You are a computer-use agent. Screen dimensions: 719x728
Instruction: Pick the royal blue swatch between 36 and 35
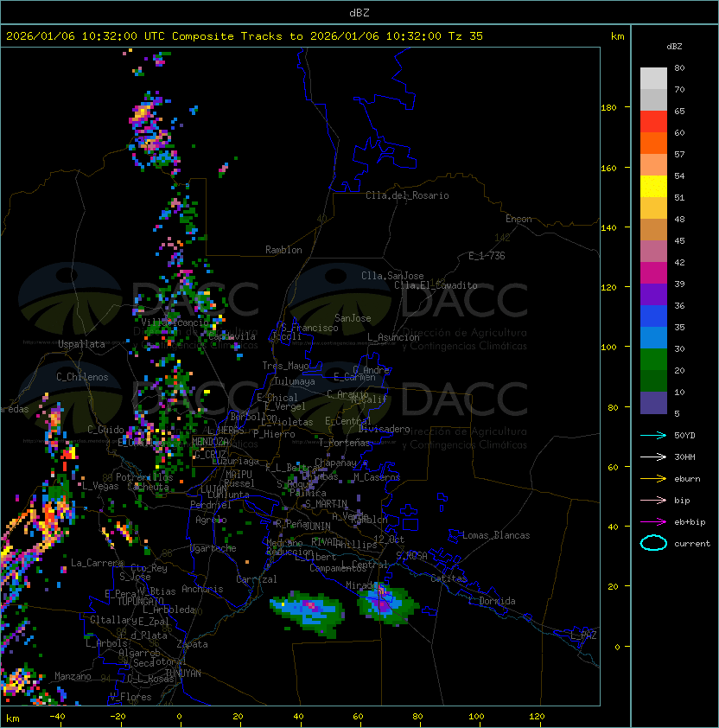pos(653,316)
